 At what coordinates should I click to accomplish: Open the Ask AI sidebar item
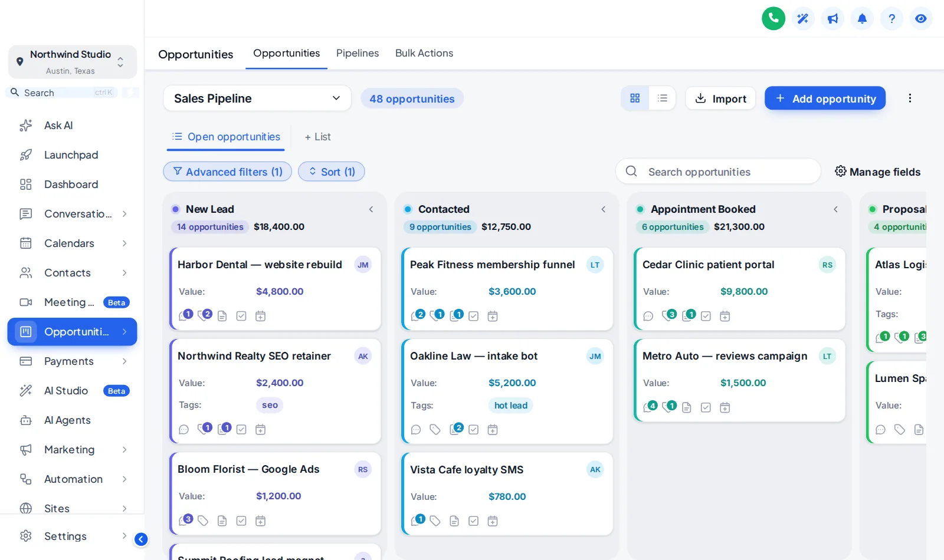point(73,126)
